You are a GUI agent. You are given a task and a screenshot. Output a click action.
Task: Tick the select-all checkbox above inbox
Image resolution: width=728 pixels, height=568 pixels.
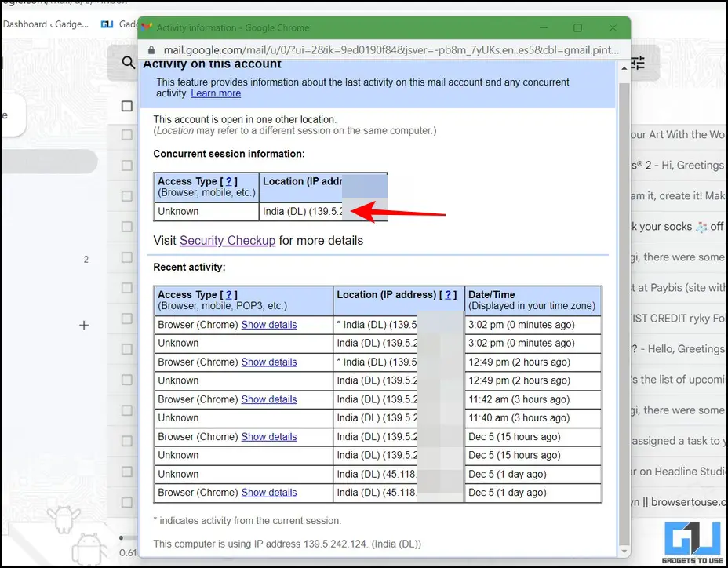click(127, 107)
